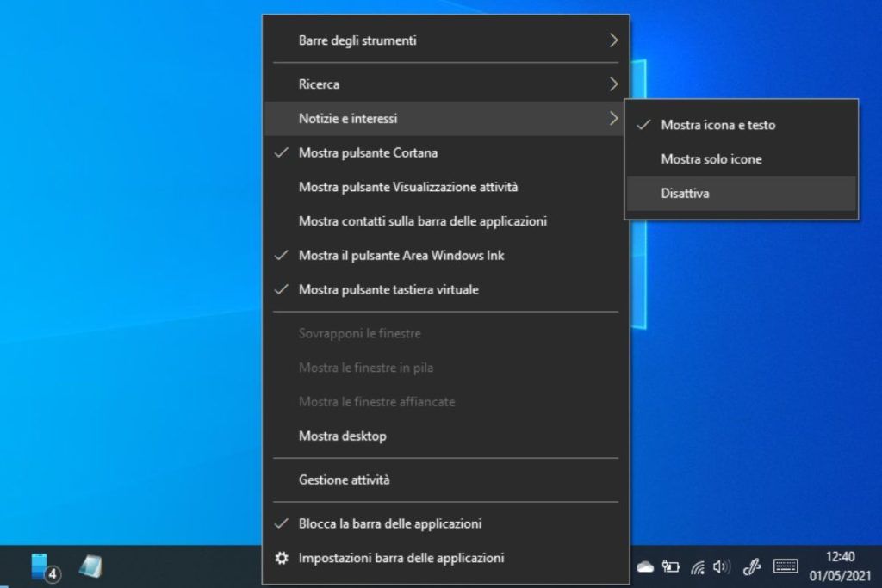This screenshot has height=588, width=882.
Task: Click the battery icon in the tray
Action: pyautogui.click(x=671, y=566)
